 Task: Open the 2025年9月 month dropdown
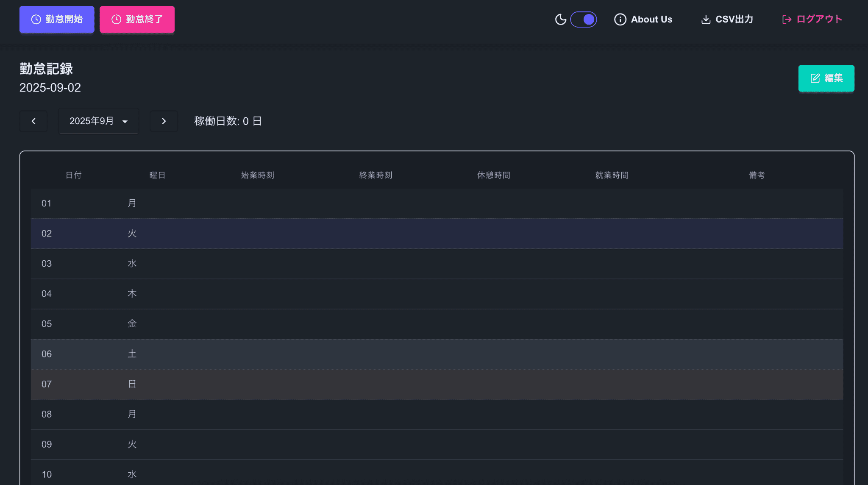pyautogui.click(x=98, y=121)
